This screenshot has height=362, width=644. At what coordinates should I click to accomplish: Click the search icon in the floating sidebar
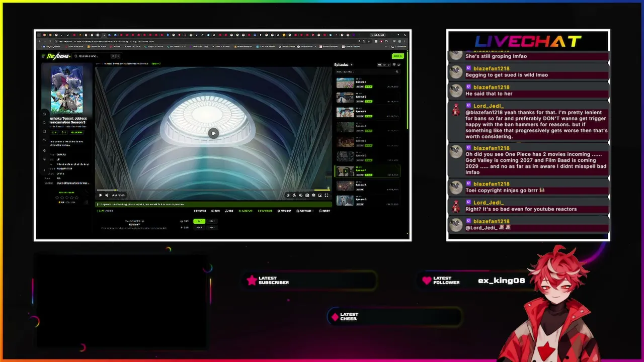(44, 123)
